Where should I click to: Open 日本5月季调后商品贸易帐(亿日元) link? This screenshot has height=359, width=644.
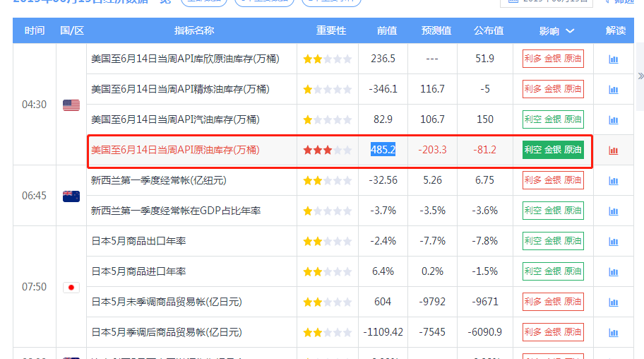tap(167, 333)
